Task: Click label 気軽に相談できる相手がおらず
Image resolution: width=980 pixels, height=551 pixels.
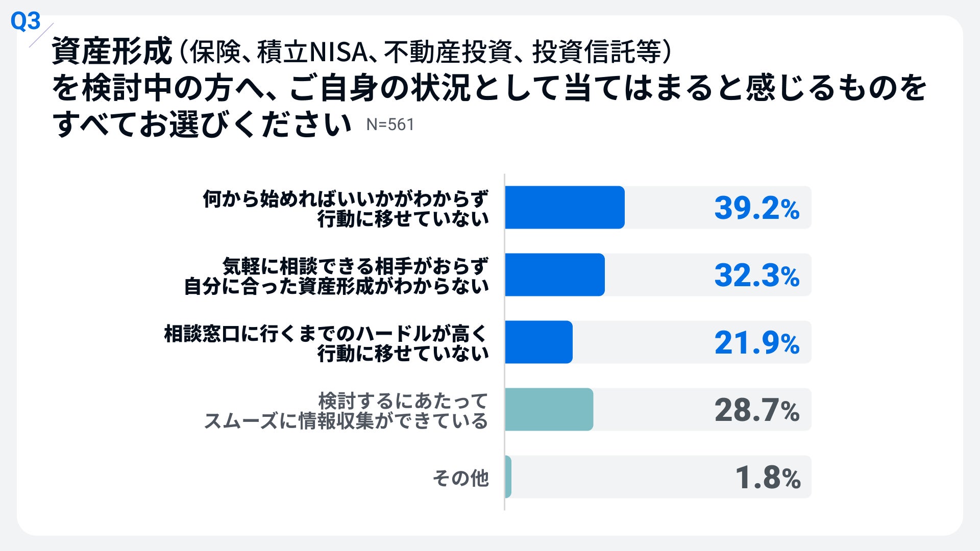Action: [x=356, y=266]
